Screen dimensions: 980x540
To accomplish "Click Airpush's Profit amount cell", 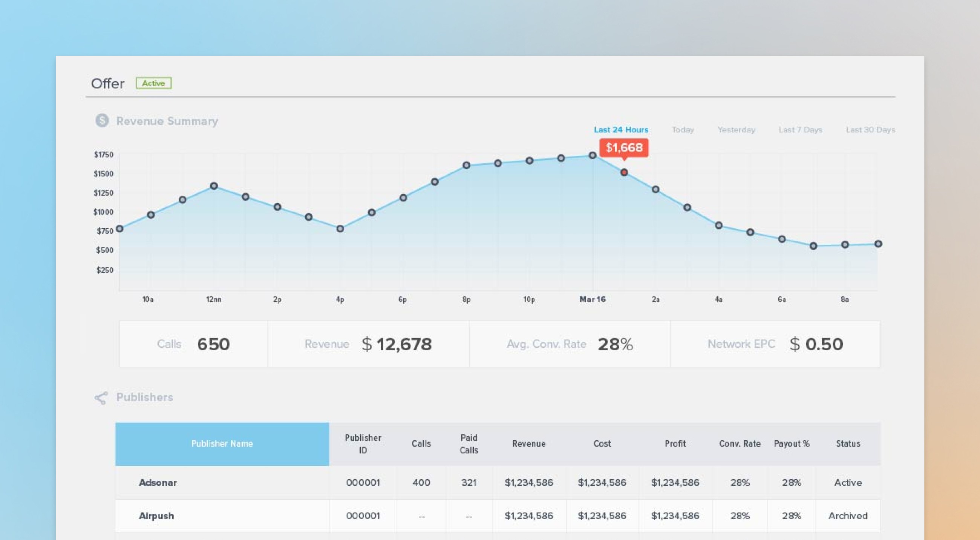I will coord(675,516).
